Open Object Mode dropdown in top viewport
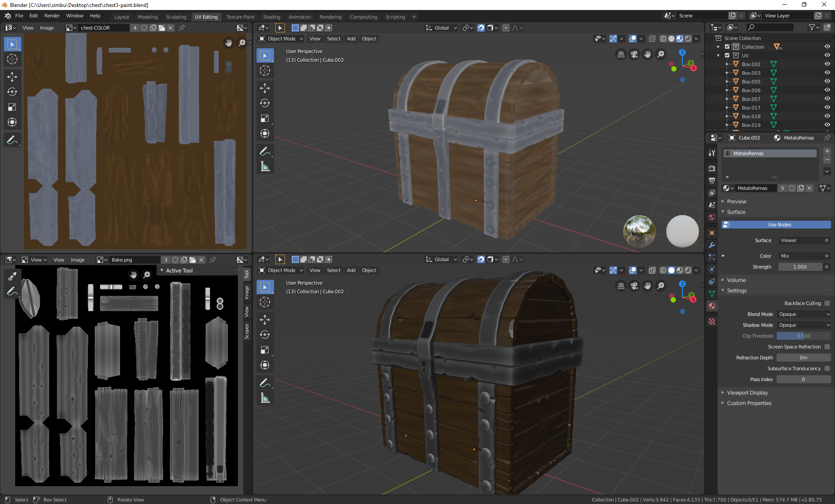 pos(281,39)
